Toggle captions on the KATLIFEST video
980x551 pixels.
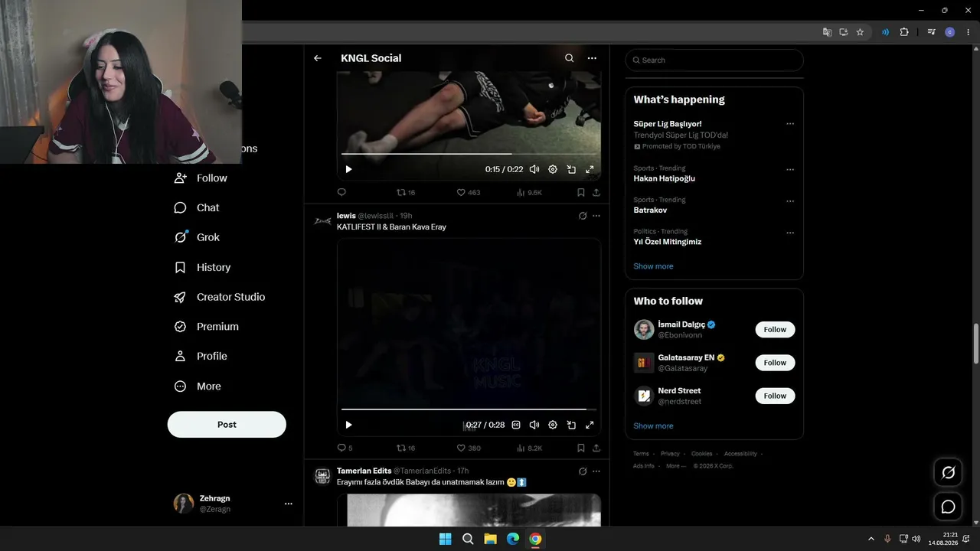pyautogui.click(x=516, y=425)
